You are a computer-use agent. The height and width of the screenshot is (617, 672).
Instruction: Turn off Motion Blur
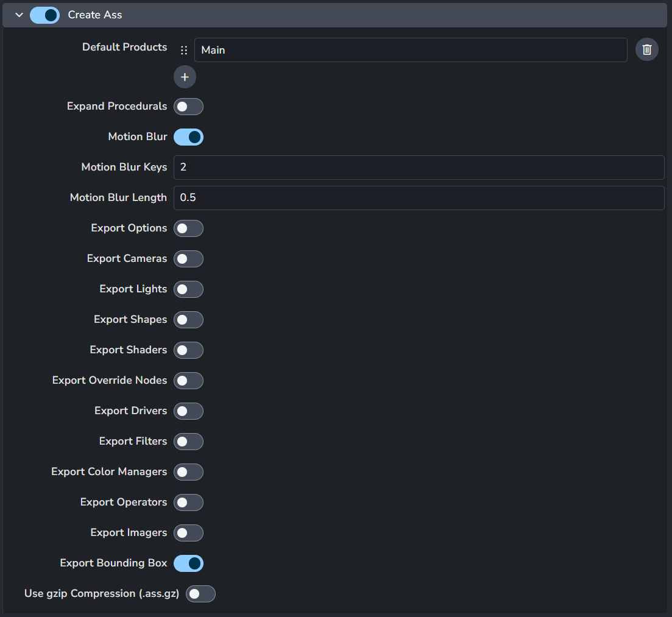click(188, 137)
